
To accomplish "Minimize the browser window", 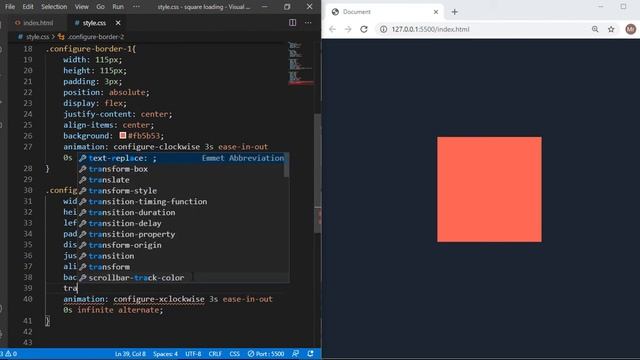I will pyautogui.click(x=600, y=7).
